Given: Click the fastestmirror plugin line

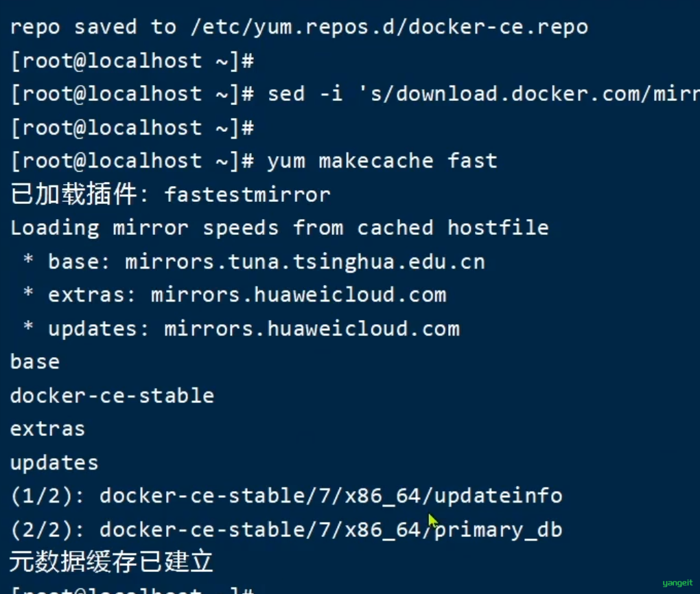Looking at the screenshot, I should [x=170, y=194].
